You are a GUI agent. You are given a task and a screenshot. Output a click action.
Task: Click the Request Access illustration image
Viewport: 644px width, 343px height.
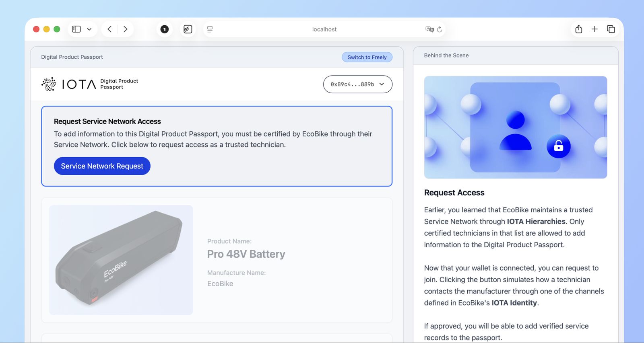[516, 127]
